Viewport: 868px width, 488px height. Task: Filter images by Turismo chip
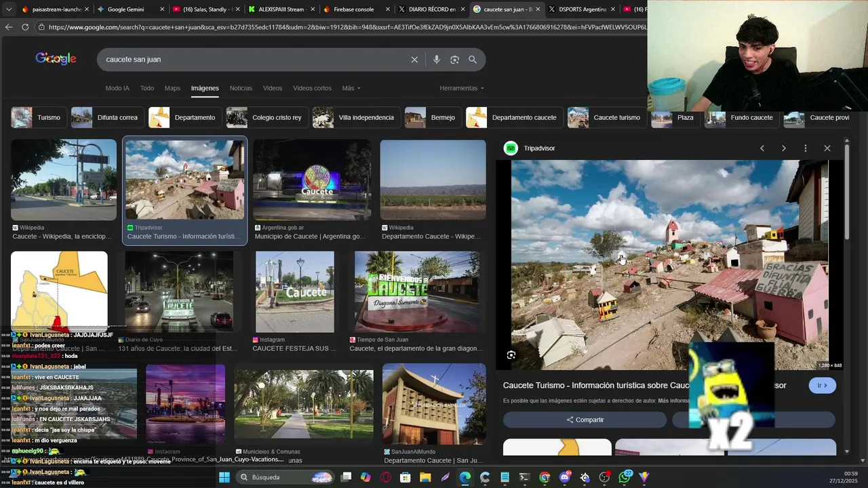pyautogui.click(x=39, y=117)
